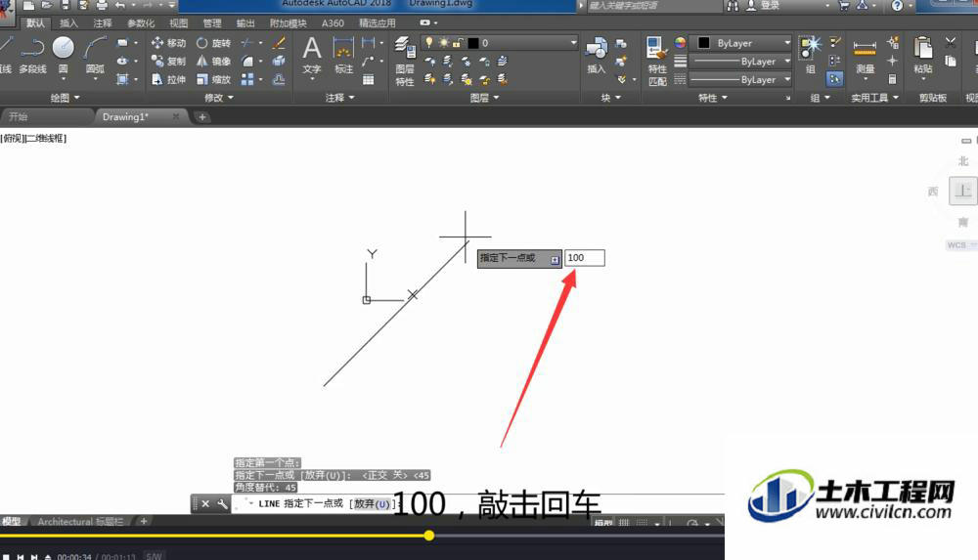Screen dimensions: 978x560
Task: Click the Trim tool icon
Action: (247, 43)
